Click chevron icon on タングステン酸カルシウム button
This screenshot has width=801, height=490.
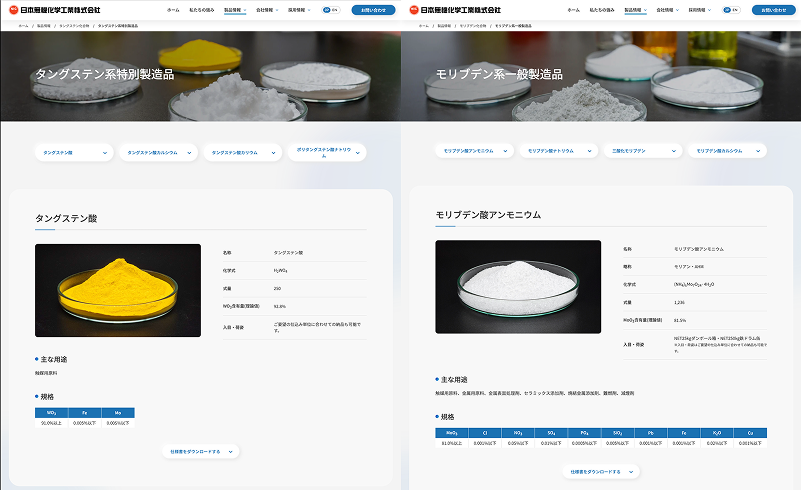[x=191, y=153]
